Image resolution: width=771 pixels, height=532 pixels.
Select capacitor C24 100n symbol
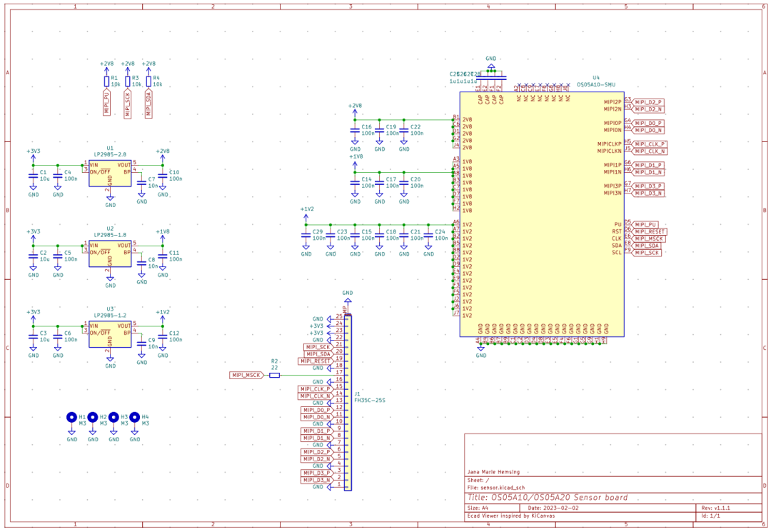428,235
